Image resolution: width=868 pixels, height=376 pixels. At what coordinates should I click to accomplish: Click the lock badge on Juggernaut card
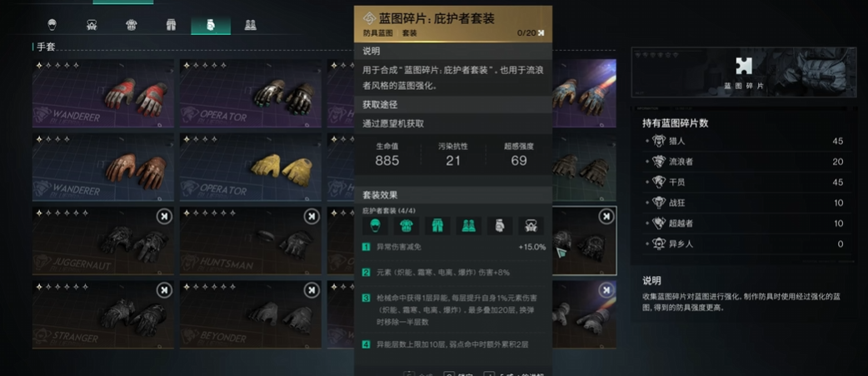pyautogui.click(x=164, y=217)
